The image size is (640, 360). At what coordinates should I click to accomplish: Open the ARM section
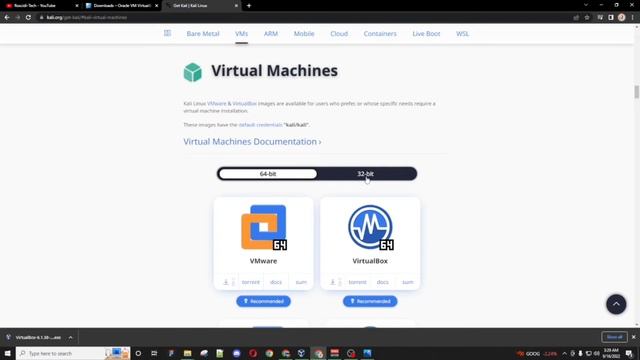[x=271, y=34]
